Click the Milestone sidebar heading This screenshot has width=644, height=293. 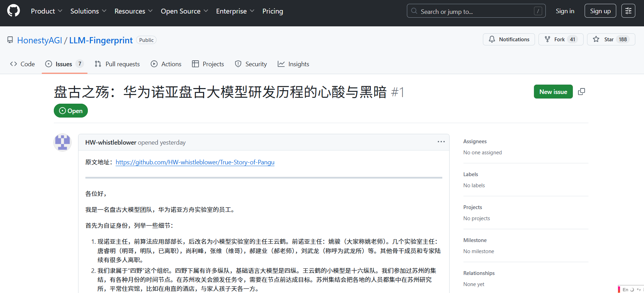point(475,240)
